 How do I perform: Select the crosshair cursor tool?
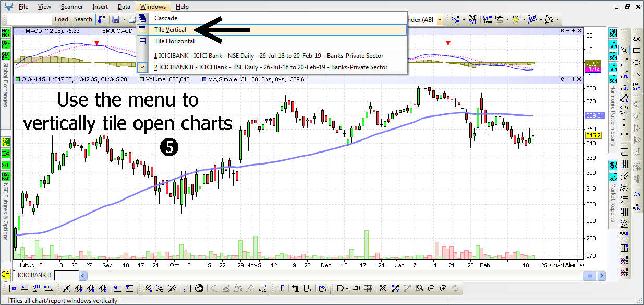click(624, 38)
